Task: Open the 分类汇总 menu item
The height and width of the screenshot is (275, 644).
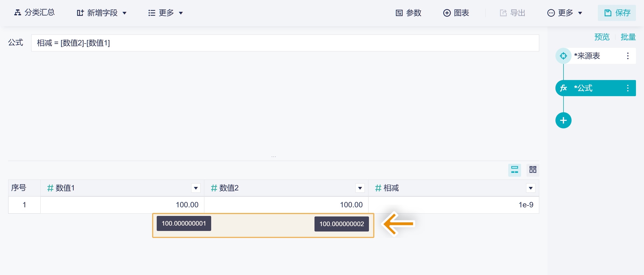Action: click(34, 13)
